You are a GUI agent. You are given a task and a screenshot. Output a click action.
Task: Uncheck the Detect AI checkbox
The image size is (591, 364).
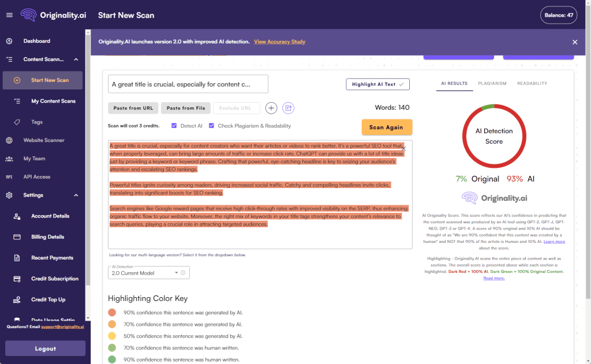174,126
